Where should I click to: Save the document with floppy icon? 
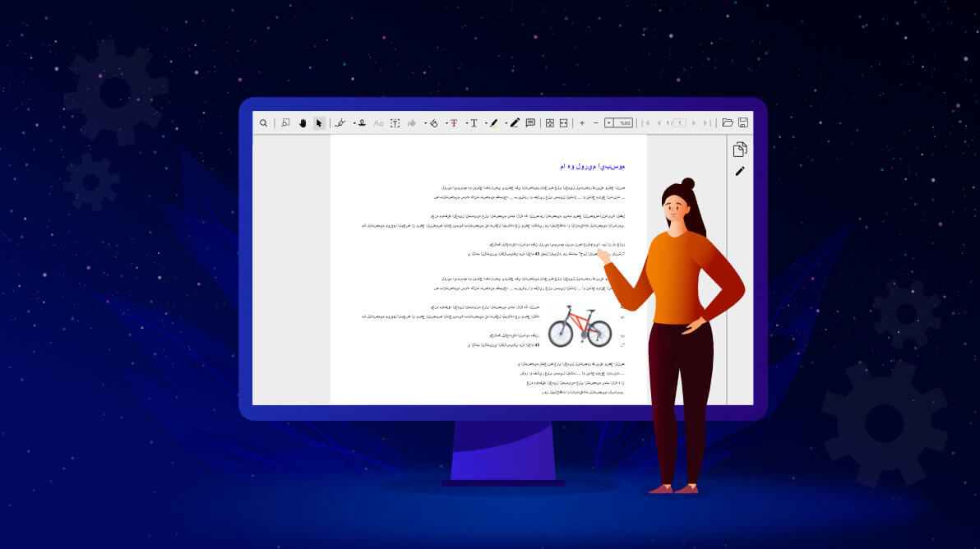point(743,122)
